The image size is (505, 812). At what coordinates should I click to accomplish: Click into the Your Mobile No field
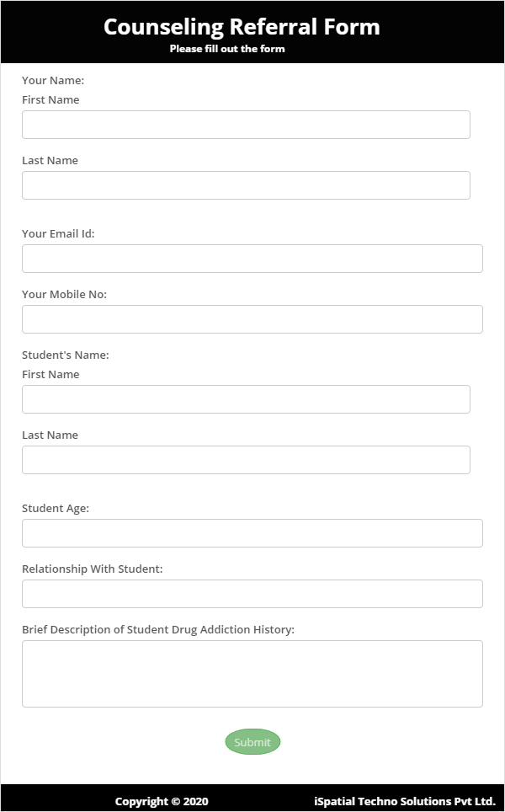(252, 319)
